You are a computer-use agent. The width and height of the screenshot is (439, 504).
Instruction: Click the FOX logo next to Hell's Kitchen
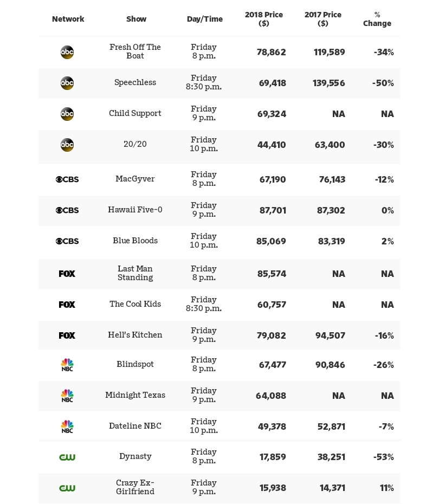pos(67,335)
